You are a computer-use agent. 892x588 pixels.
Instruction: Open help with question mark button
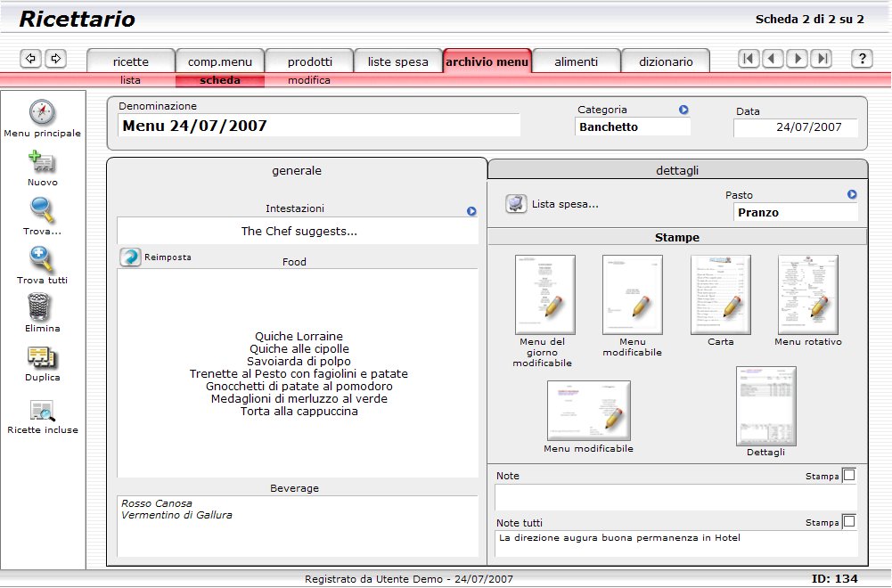[x=863, y=58]
